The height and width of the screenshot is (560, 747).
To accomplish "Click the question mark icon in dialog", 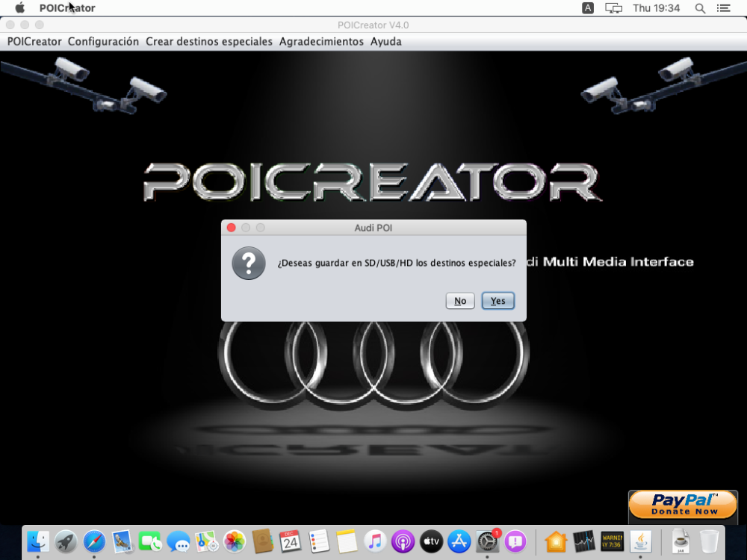I will click(249, 264).
